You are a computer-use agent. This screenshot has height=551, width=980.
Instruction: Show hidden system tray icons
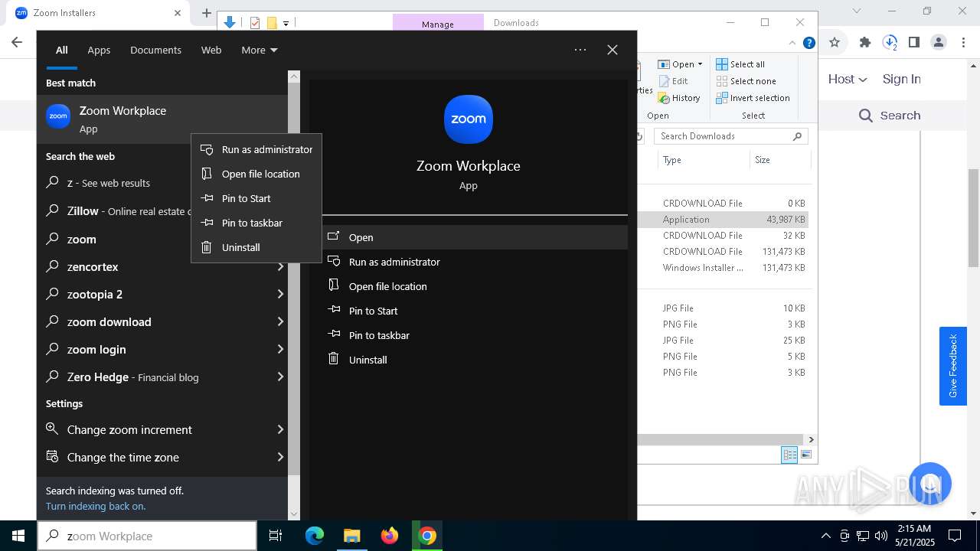click(825, 536)
